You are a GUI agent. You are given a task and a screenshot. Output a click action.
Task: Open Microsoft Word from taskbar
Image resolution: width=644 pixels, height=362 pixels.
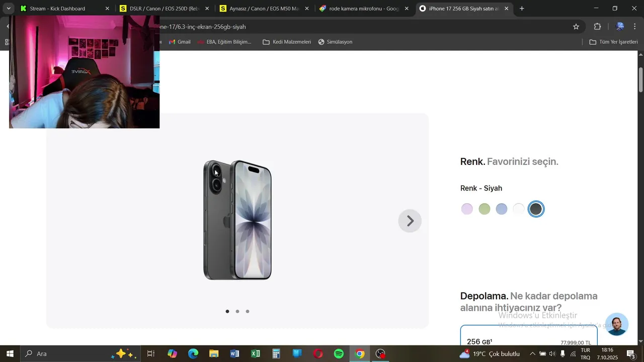pyautogui.click(x=234, y=354)
